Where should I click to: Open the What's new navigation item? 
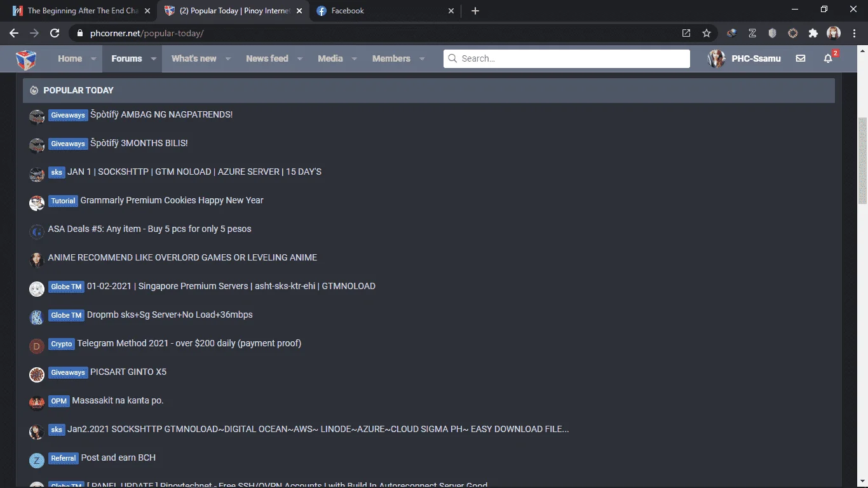(194, 58)
